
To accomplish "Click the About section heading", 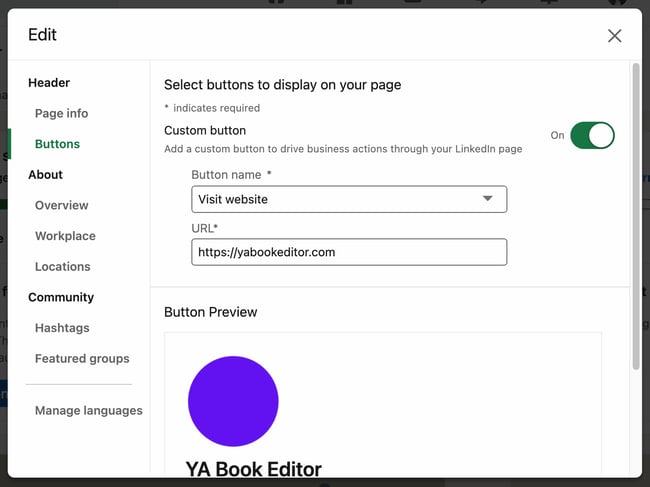I will 45,174.
